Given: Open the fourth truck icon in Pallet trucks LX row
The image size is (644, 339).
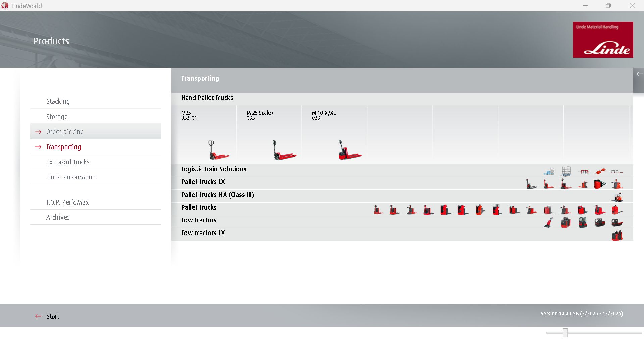Looking at the screenshot, I should (583, 184).
